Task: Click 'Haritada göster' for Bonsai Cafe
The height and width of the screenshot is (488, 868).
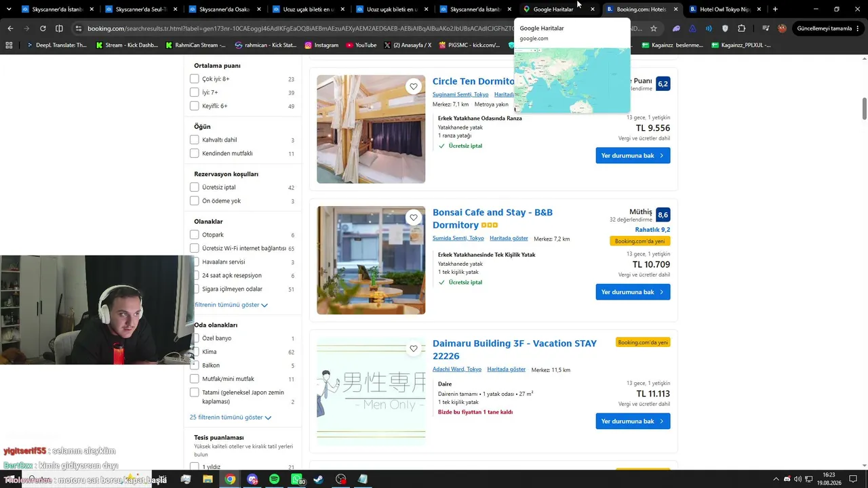Action: [509, 239]
